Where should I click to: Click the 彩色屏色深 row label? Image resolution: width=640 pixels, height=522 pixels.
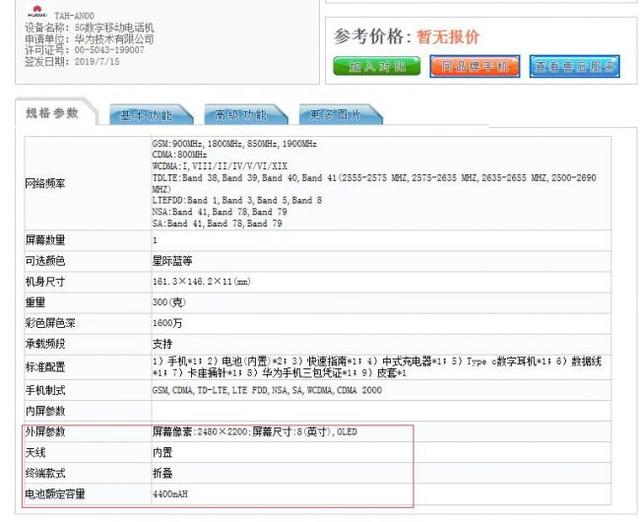pos(50,324)
